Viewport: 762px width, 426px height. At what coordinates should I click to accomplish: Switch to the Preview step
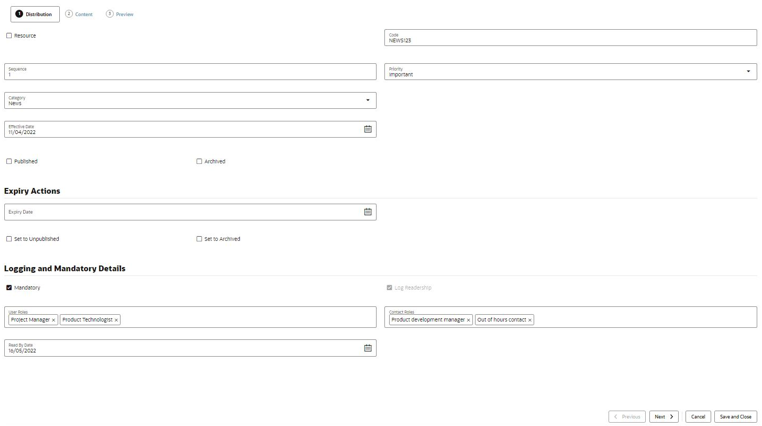[x=120, y=14]
